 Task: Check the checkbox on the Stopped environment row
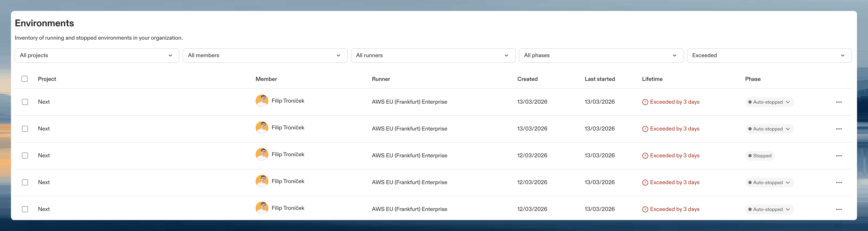coord(25,155)
